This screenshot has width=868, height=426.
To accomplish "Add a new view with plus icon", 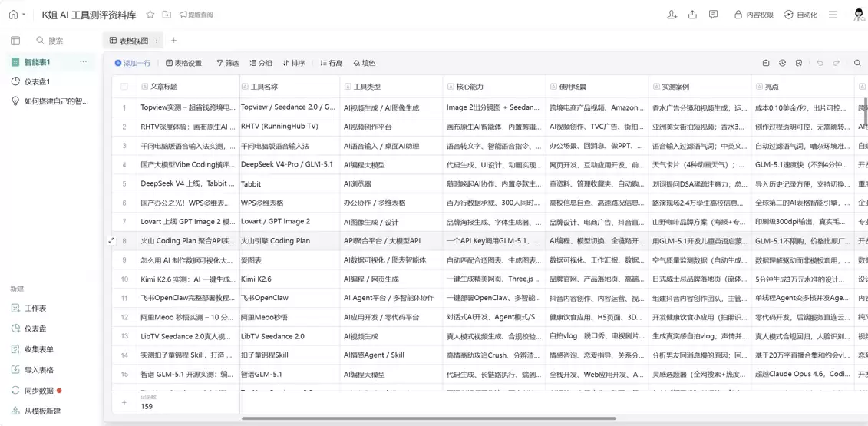I will coord(173,41).
